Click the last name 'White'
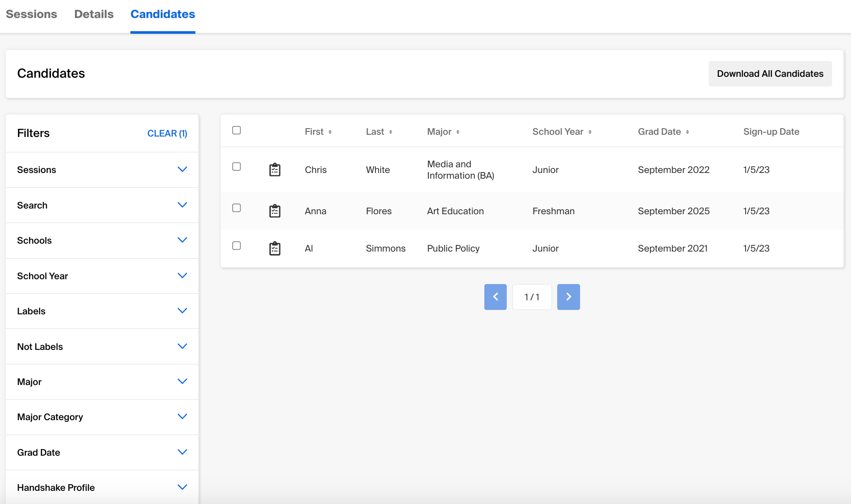 [378, 170]
